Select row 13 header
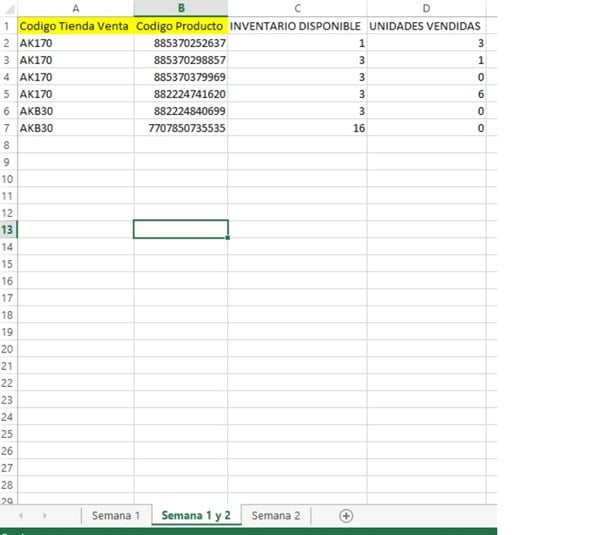The width and height of the screenshot is (600, 535). pos(8,230)
